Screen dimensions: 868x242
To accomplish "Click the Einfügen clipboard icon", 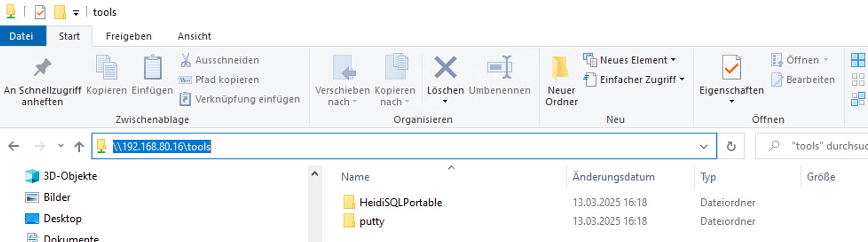I will (152, 67).
